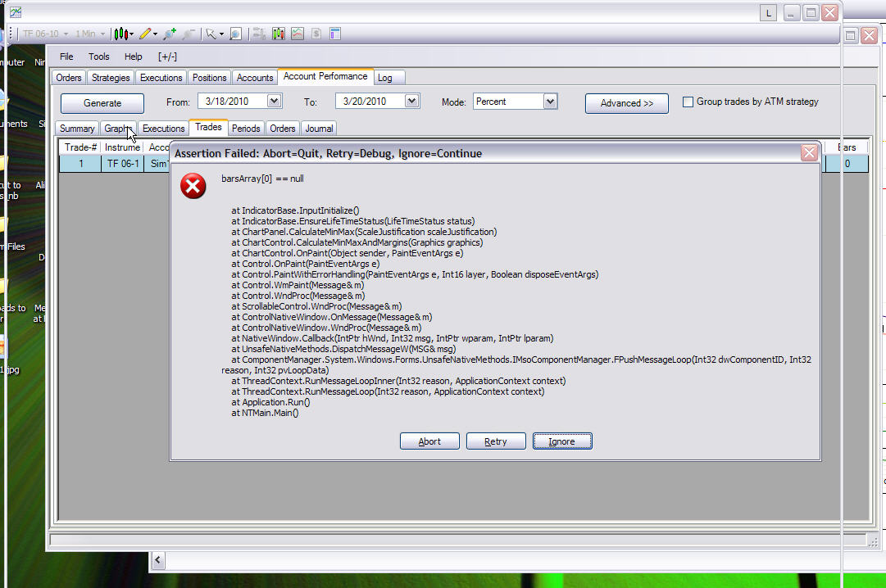Expand the chart style dropdown arrow

[131, 34]
